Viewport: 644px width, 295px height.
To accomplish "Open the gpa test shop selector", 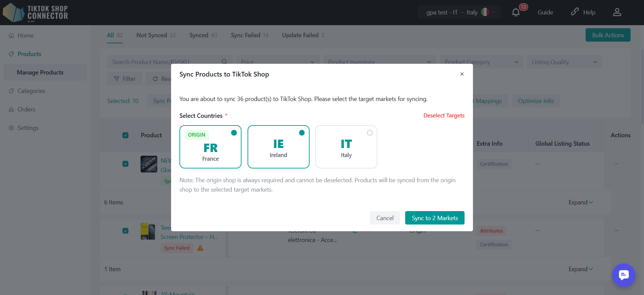I will pos(459,12).
